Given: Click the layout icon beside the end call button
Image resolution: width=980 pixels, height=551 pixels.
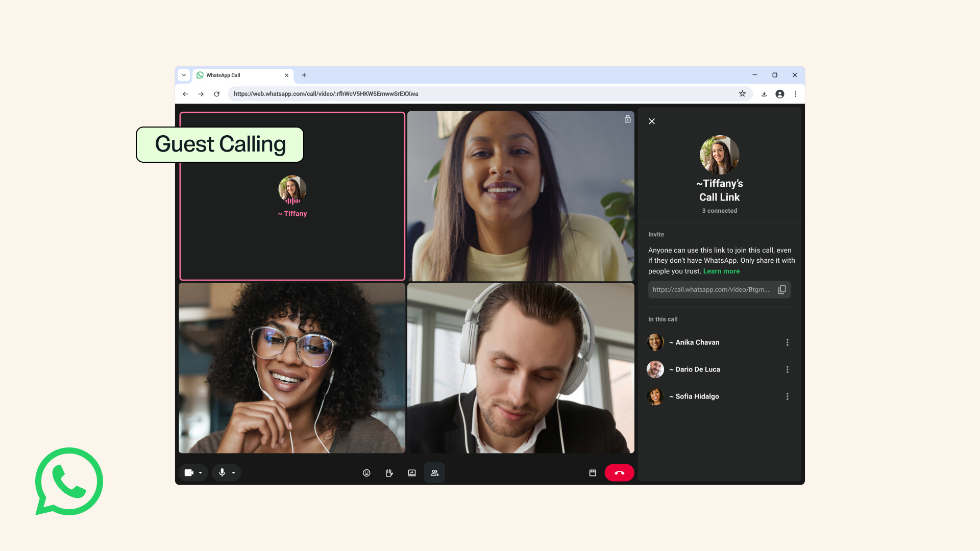Looking at the screenshot, I should [x=593, y=473].
